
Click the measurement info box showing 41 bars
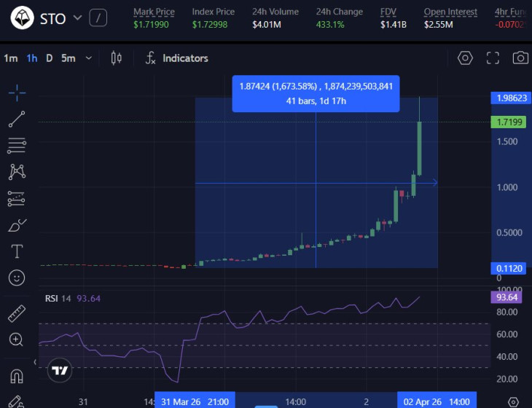[x=316, y=93]
